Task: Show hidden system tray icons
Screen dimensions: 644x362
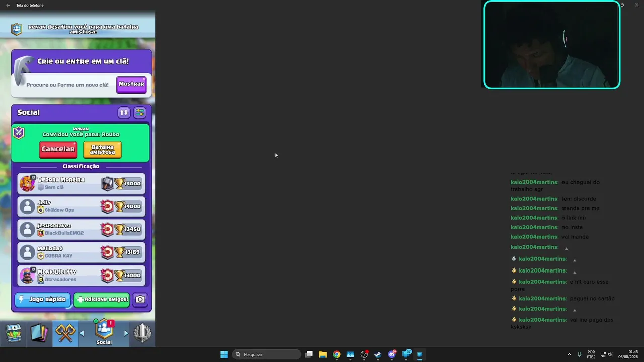Action: tap(569, 354)
